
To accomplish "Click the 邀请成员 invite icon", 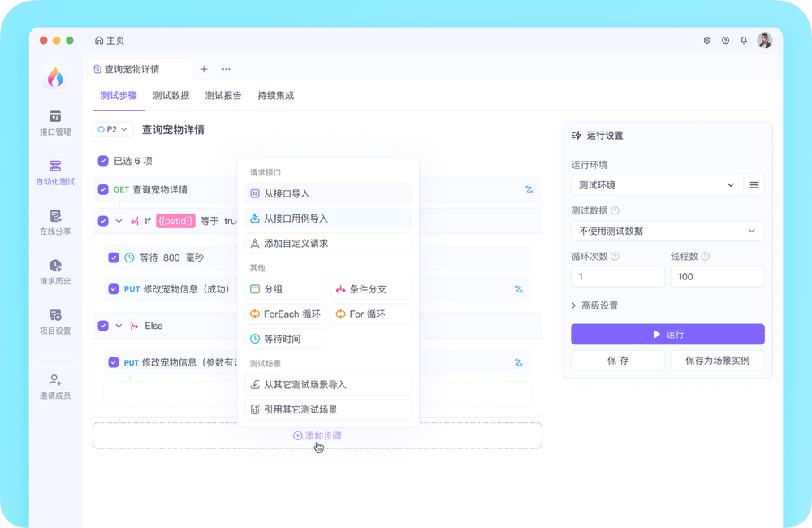I will 54,384.
